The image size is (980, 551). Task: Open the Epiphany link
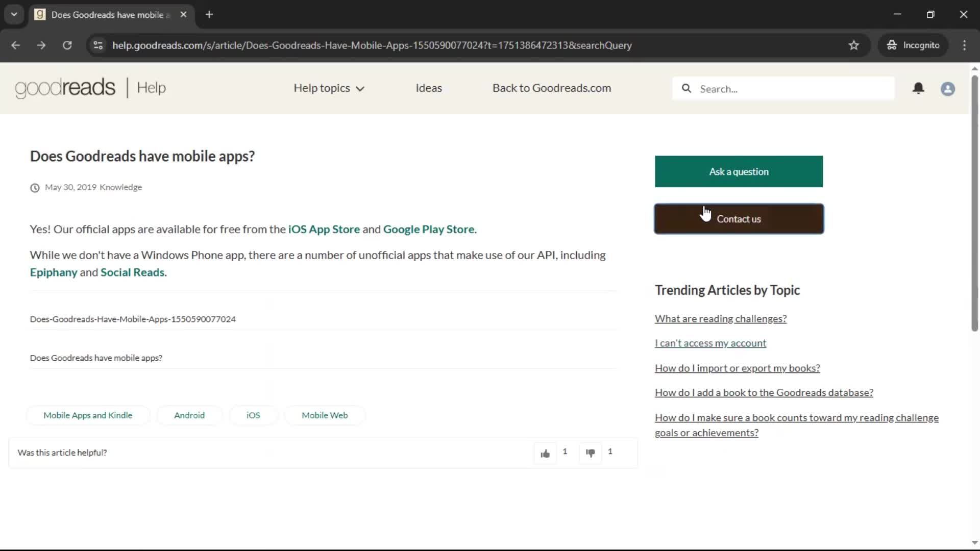[54, 272]
